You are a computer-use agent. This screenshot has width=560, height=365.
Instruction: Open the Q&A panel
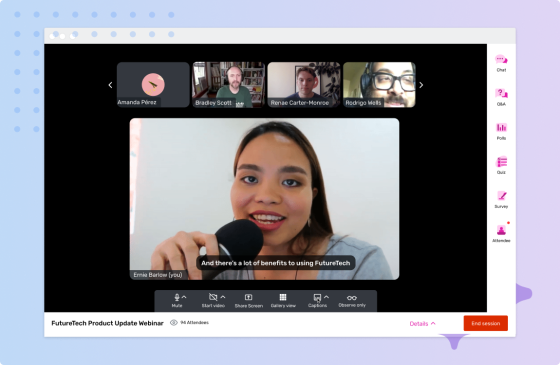tap(501, 97)
